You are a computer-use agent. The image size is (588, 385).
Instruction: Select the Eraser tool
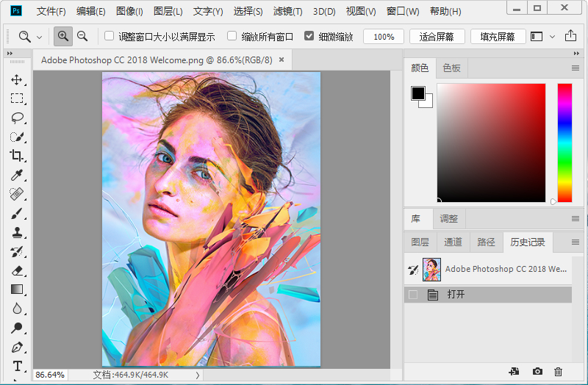16,270
